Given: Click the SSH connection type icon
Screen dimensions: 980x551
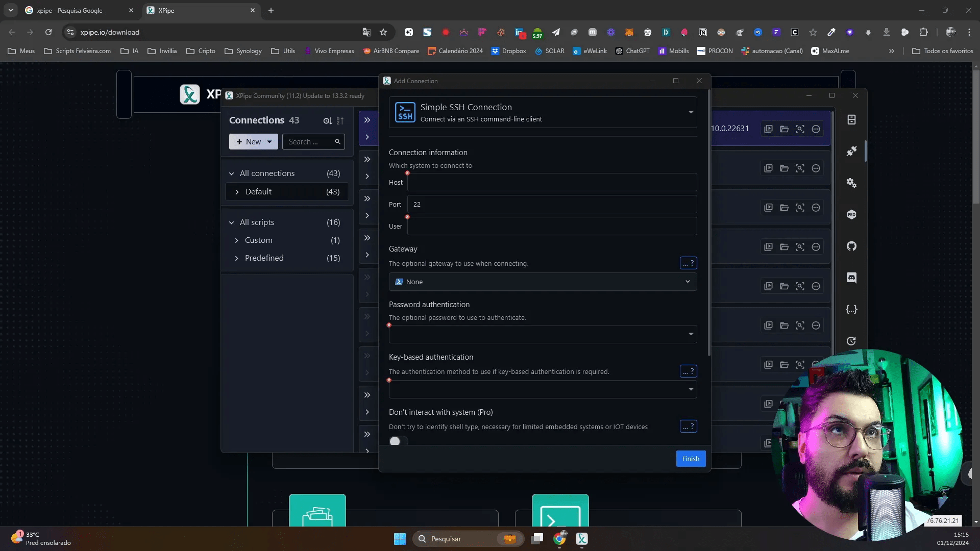Looking at the screenshot, I should coord(405,112).
